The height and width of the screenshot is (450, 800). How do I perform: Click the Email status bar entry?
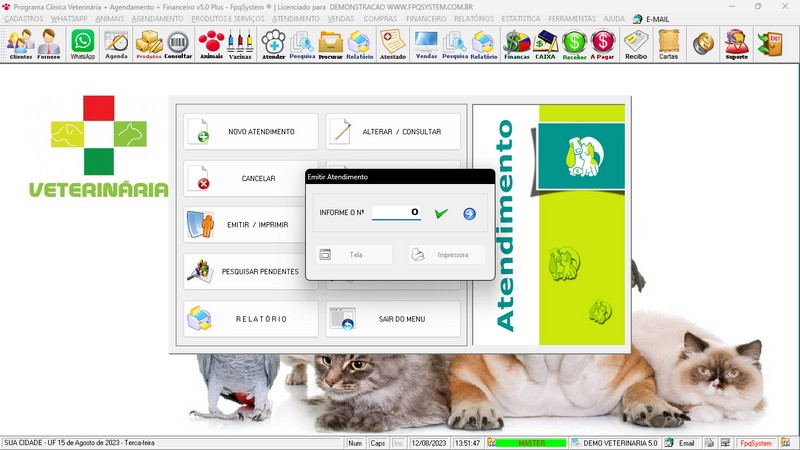click(x=681, y=443)
